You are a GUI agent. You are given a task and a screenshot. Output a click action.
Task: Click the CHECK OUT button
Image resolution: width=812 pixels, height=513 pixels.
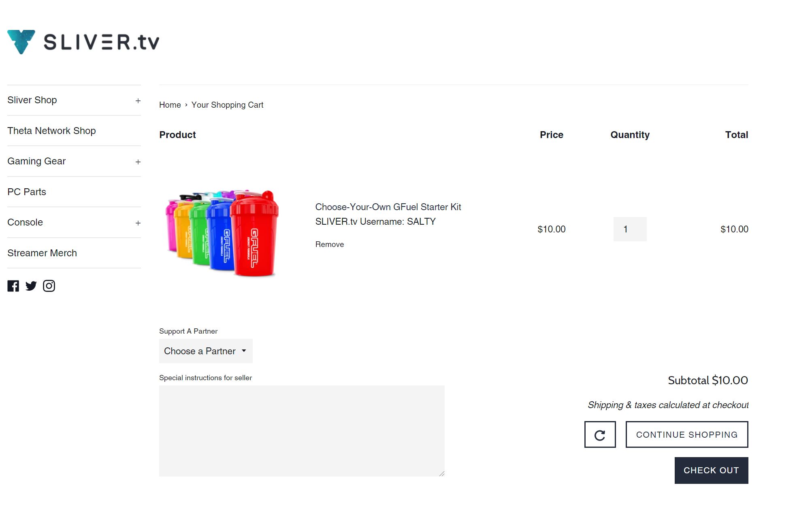coord(711,470)
